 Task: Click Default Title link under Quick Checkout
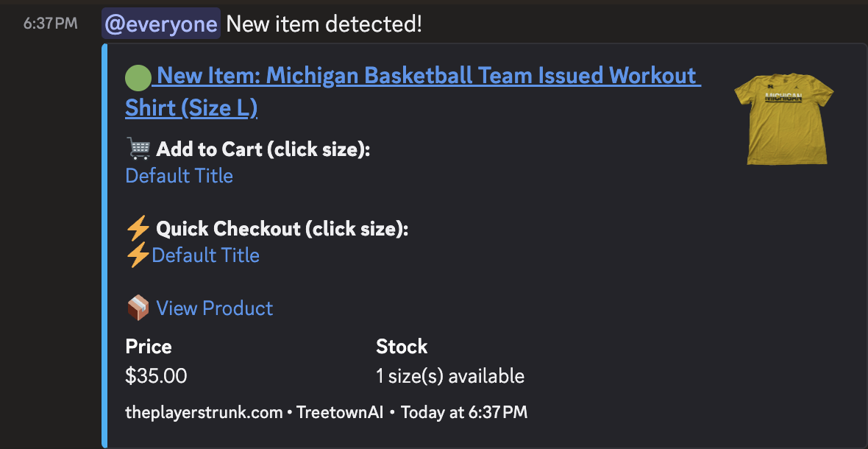(x=206, y=255)
